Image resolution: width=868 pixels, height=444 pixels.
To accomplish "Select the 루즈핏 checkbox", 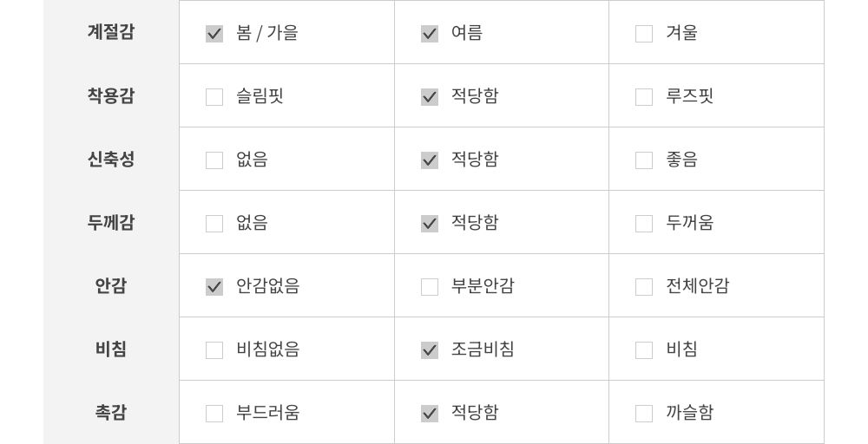I will click(x=644, y=97).
